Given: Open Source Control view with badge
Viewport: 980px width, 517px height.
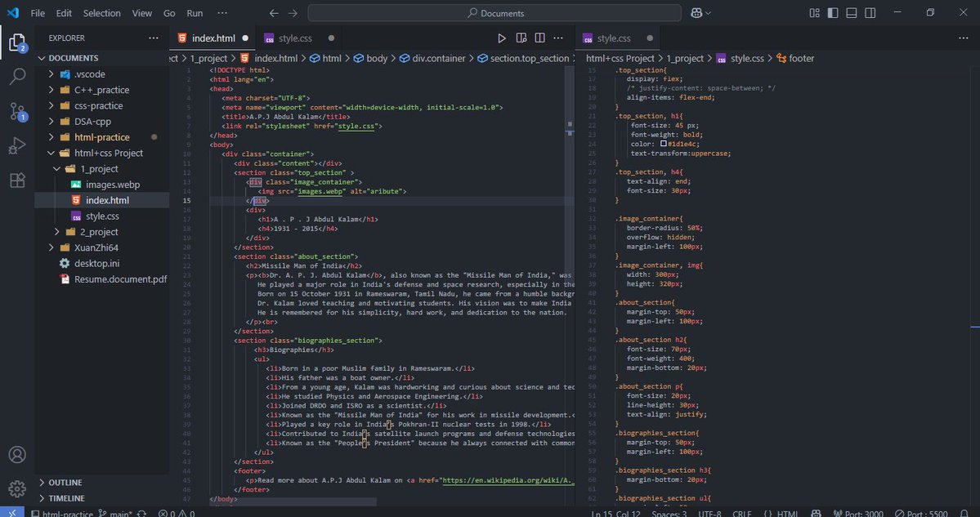Looking at the screenshot, I should 17,112.
